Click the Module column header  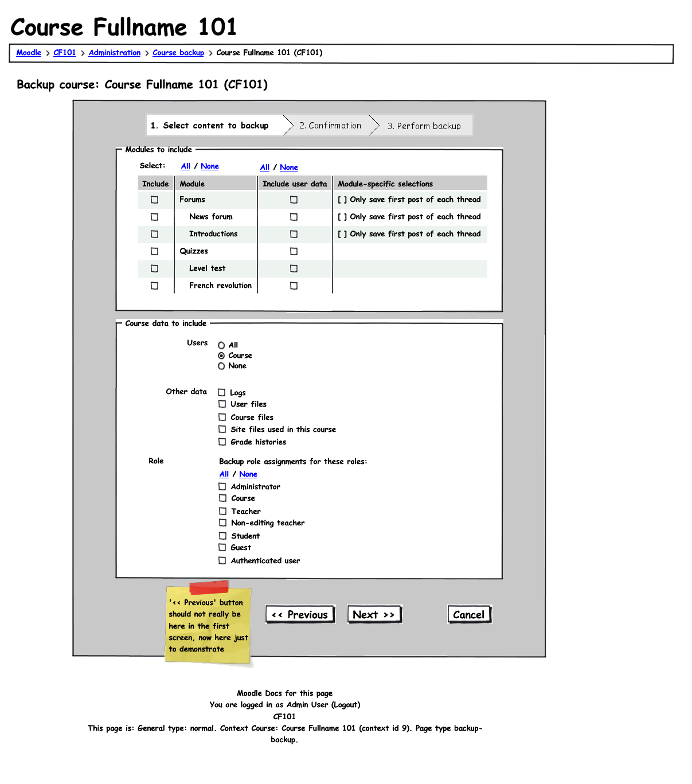coord(216,184)
